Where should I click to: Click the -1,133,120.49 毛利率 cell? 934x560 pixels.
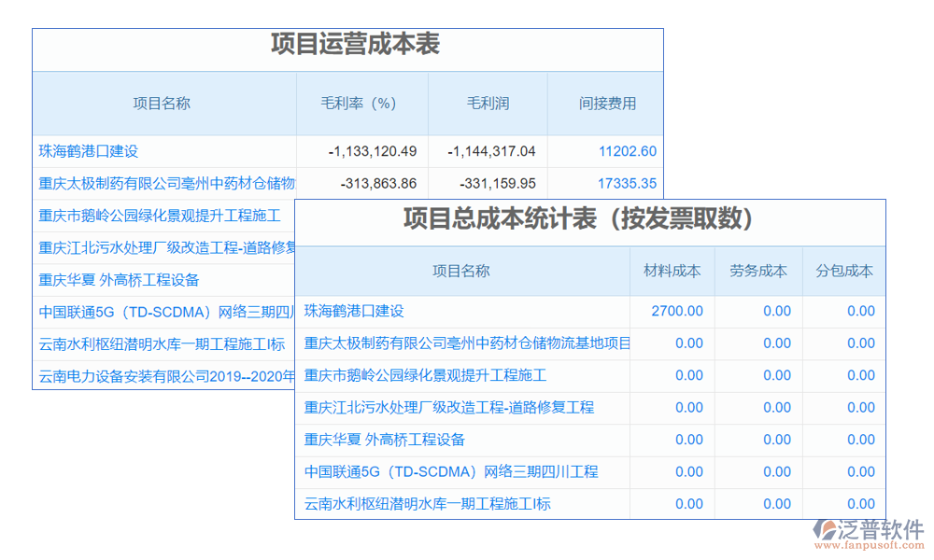click(372, 151)
